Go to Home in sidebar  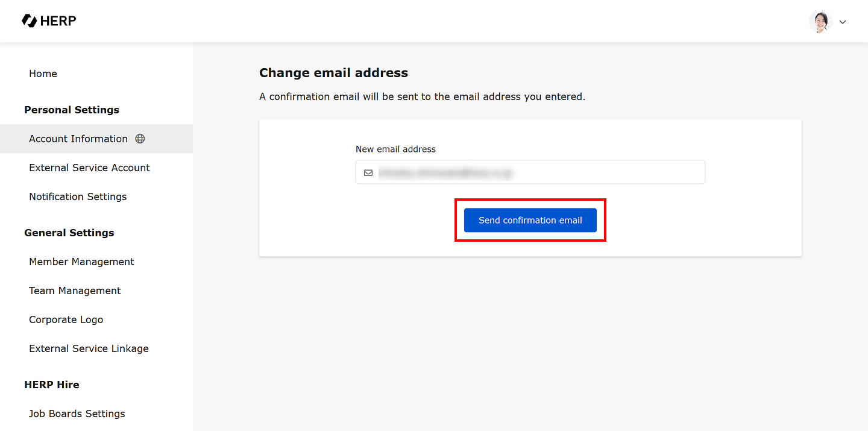pyautogui.click(x=43, y=74)
